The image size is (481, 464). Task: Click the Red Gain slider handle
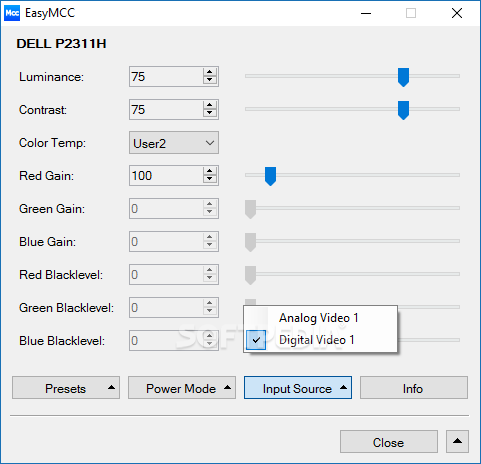[x=270, y=176]
